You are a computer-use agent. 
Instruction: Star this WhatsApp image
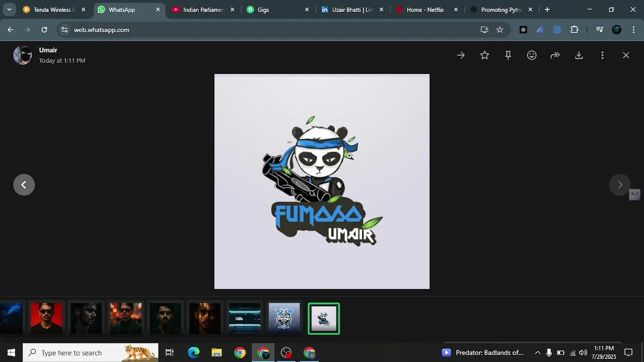coord(485,55)
